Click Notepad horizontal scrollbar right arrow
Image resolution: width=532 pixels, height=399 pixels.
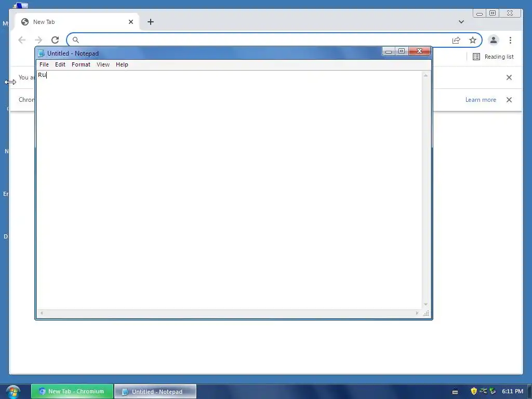[417, 313]
